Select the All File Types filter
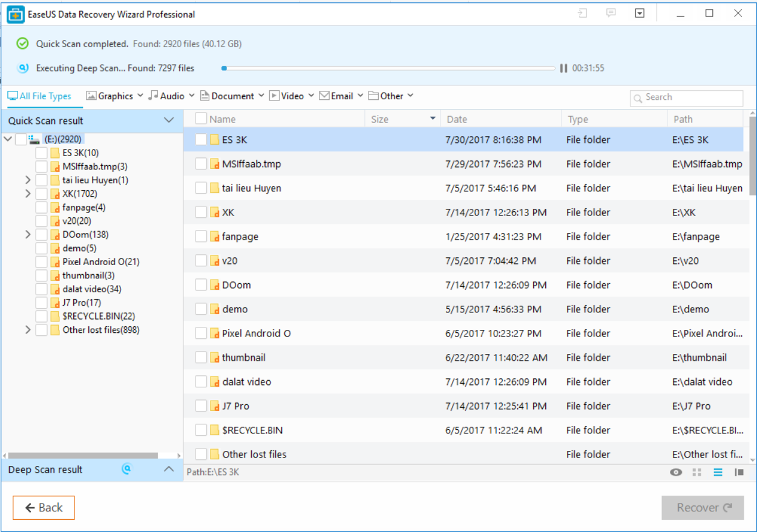 [39, 96]
